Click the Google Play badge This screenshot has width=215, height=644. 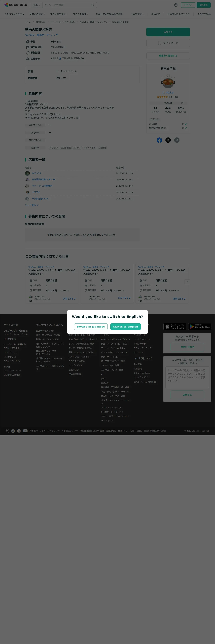coord(200,327)
